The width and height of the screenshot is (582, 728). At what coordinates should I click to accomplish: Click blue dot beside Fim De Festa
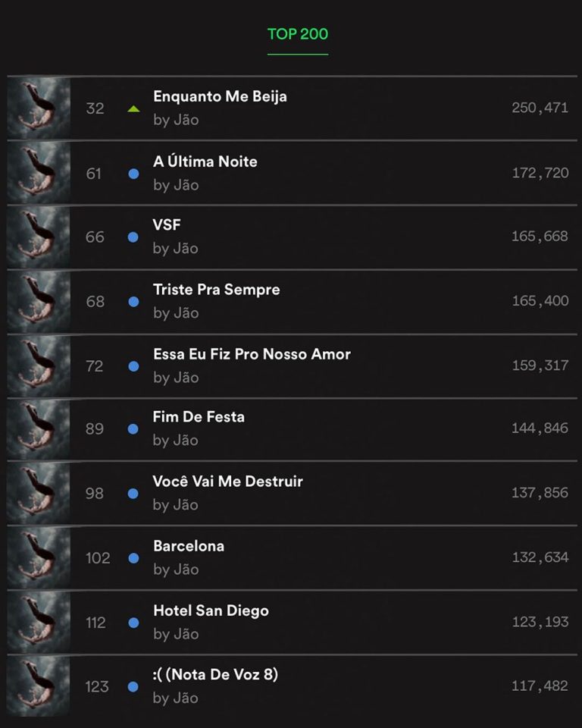click(133, 429)
